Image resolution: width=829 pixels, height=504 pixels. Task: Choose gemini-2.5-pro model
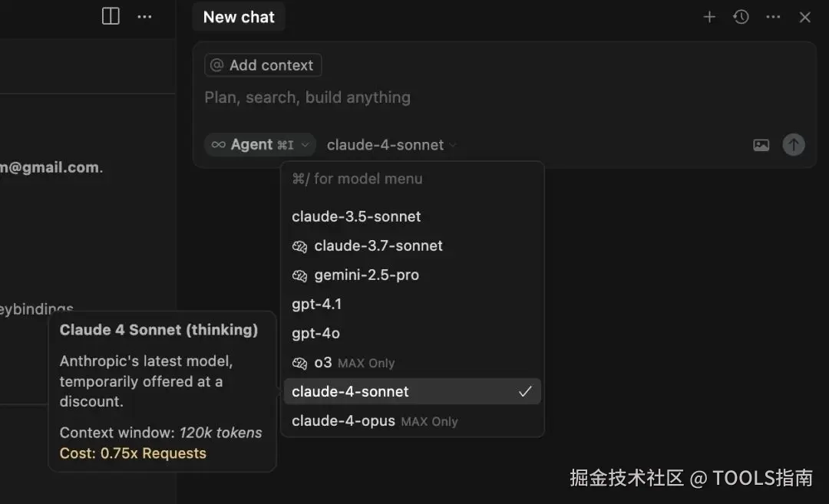pos(366,275)
